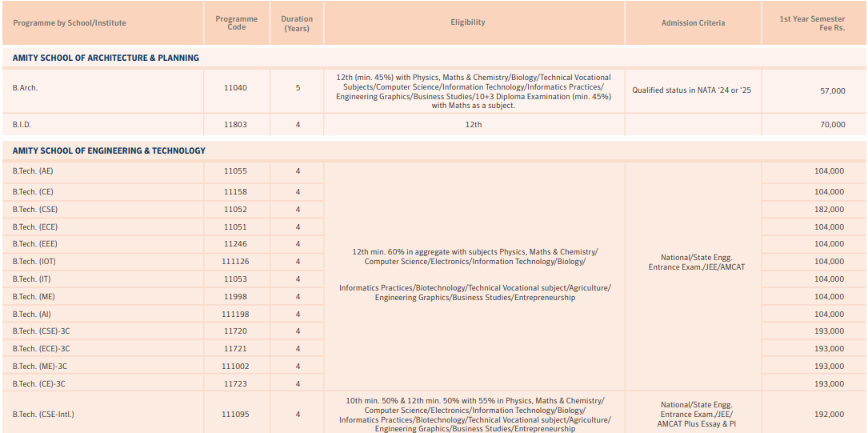This screenshot has width=868, height=433.
Task: Select the B.Tech. (ECE) row name
Action: point(35,227)
